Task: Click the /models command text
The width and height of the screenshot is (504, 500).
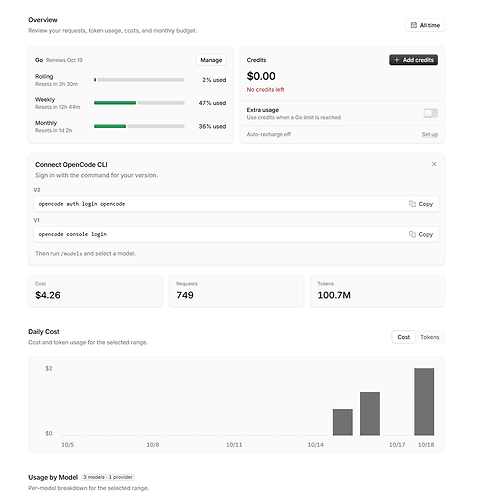Action: pos(71,254)
